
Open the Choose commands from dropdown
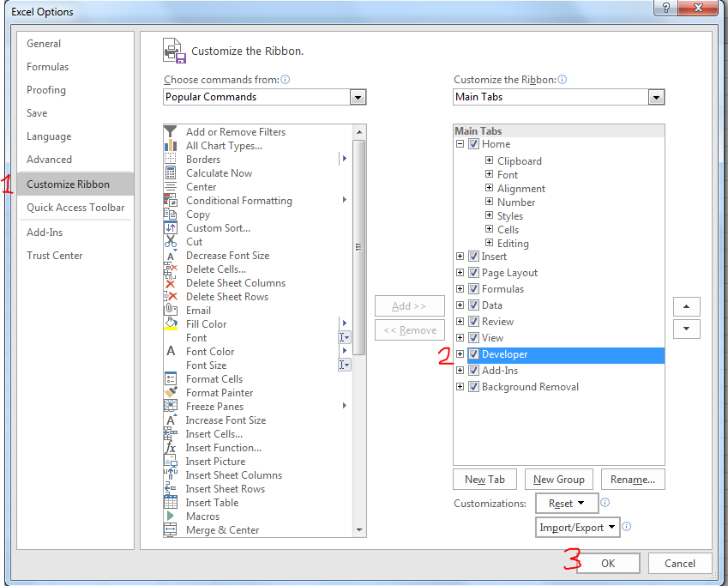pos(358,97)
